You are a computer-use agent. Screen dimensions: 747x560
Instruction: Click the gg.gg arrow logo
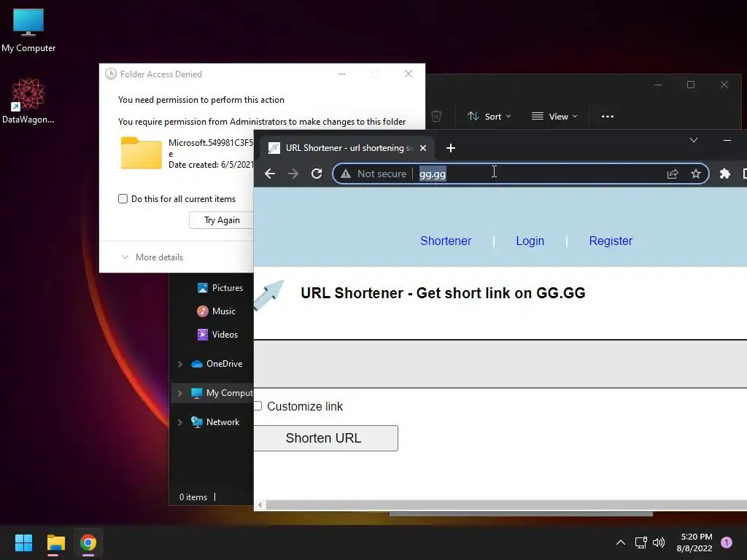(269, 295)
